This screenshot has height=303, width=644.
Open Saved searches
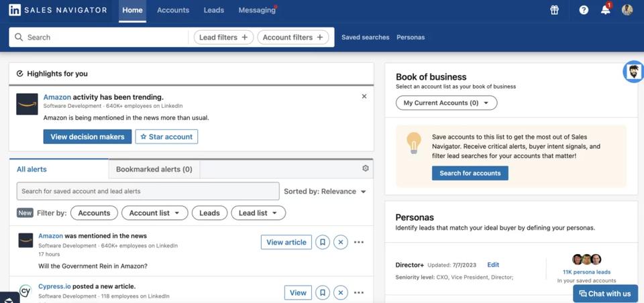pyautogui.click(x=365, y=38)
